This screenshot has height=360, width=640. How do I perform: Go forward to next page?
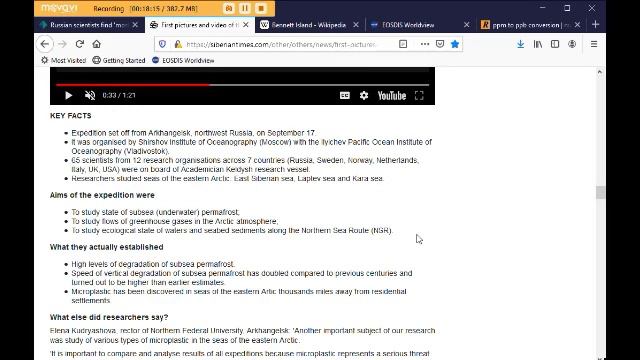pyautogui.click(x=62, y=44)
